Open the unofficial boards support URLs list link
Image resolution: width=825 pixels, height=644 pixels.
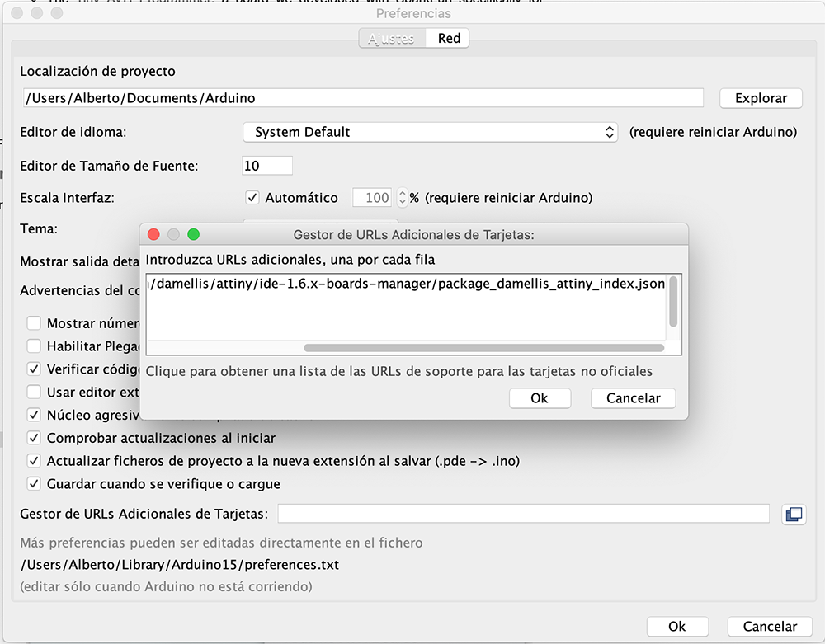tap(398, 371)
